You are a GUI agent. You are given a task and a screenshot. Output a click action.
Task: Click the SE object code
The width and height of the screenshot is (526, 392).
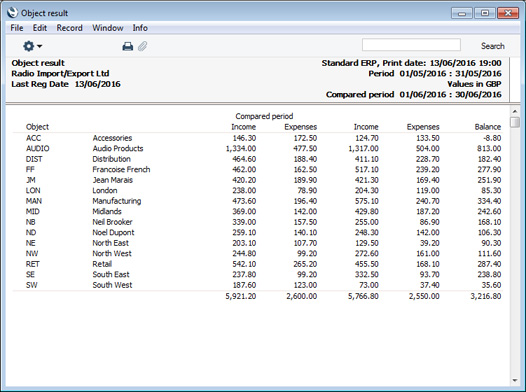[x=30, y=275]
